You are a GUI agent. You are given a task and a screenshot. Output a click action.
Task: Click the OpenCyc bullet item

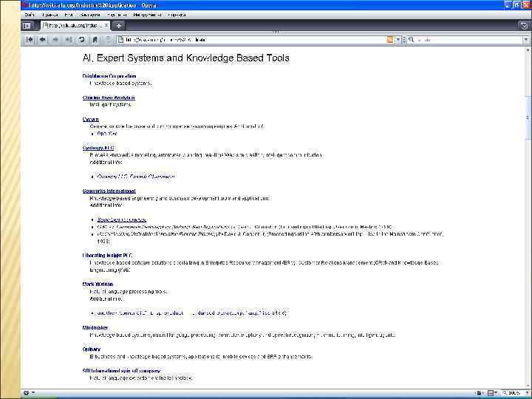point(107,134)
